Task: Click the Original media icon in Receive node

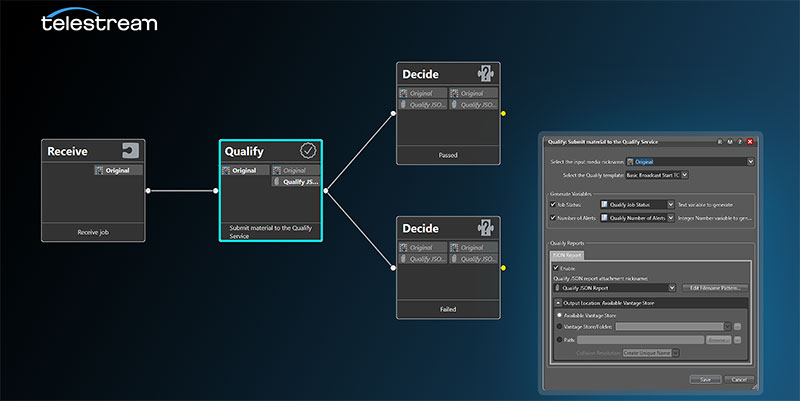Action: (x=99, y=171)
